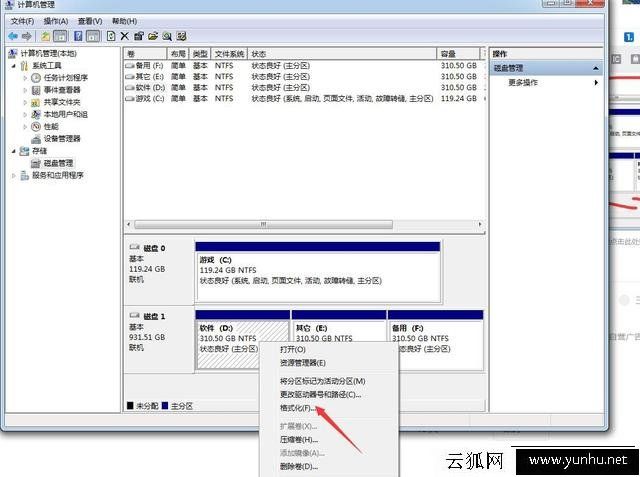This screenshot has height=477, width=640.
Task: Select the 备用 (F:) volume row
Action: pyautogui.click(x=304, y=65)
